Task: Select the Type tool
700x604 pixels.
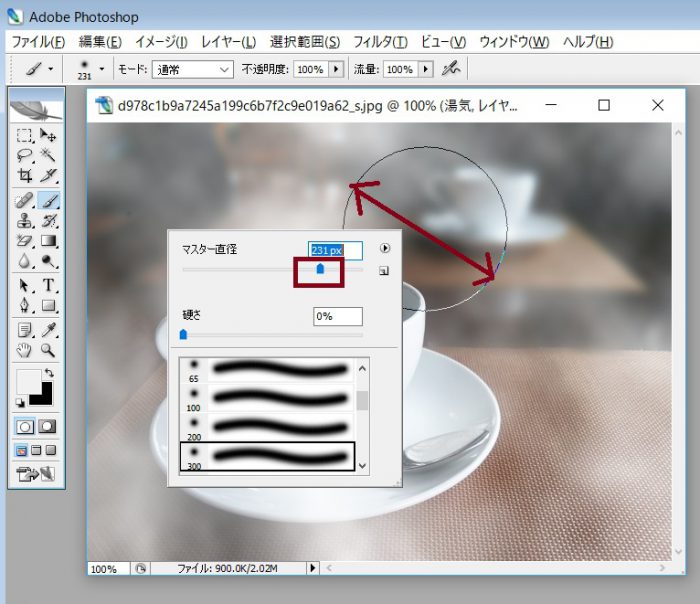Action: 48,285
